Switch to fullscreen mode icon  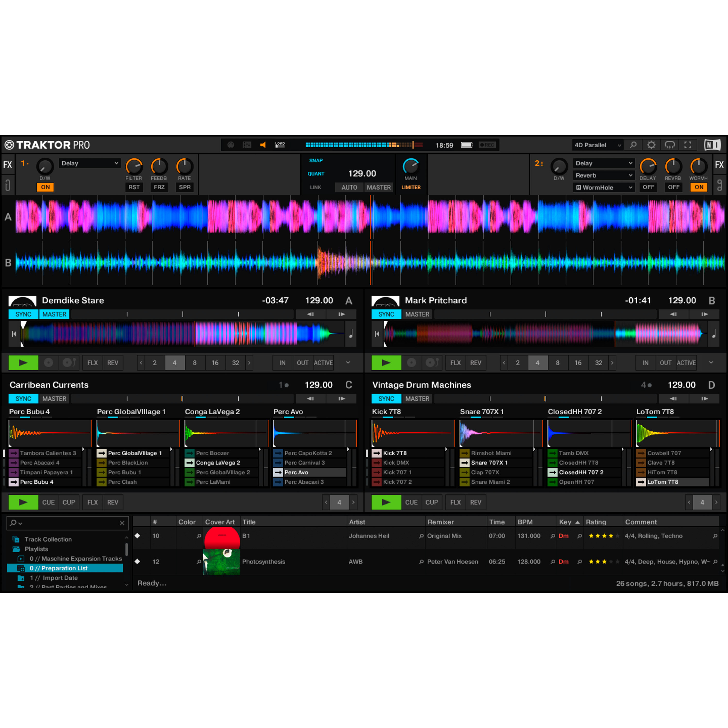(688, 145)
